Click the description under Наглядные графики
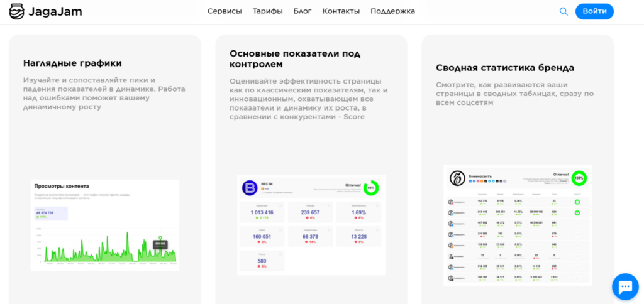 click(x=104, y=94)
